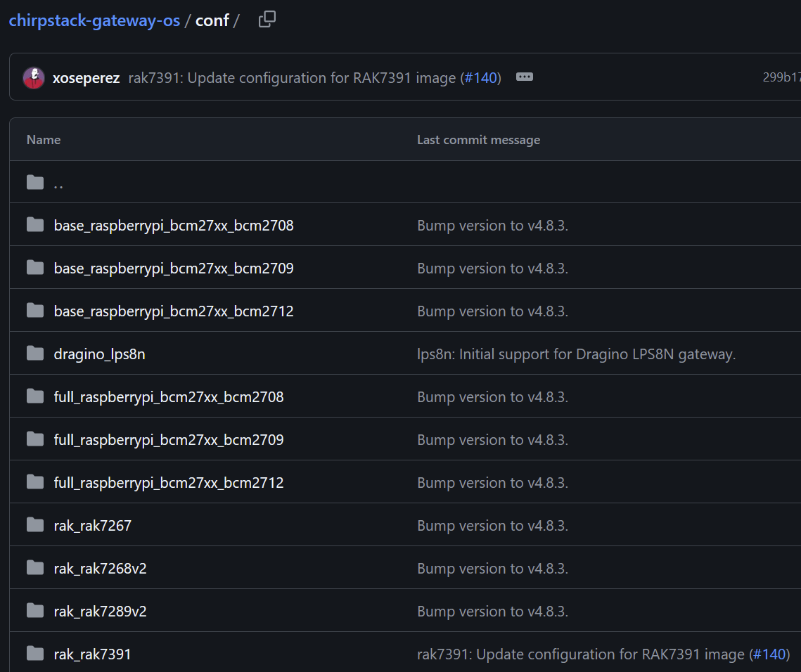Click the copy path icon

click(x=267, y=20)
